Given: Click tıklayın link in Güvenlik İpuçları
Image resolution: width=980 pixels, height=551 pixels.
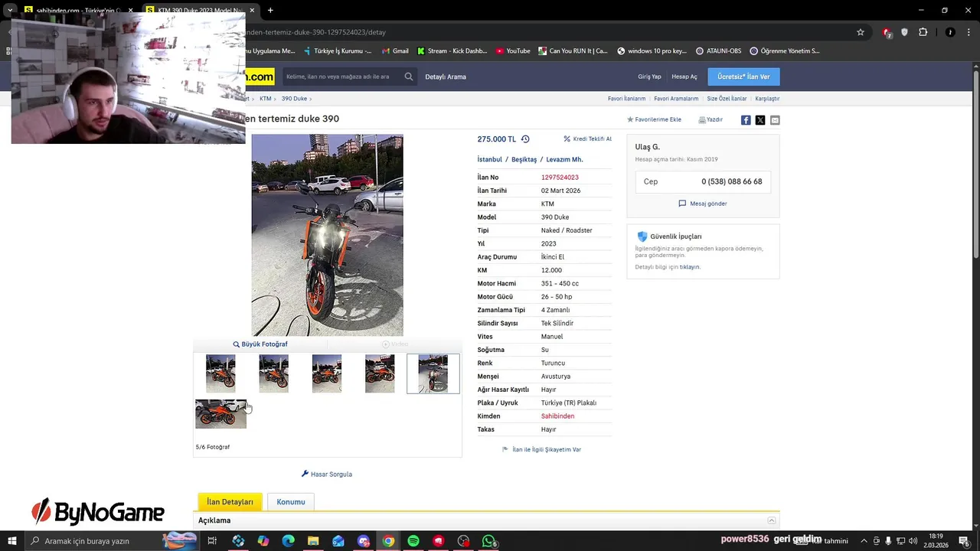Looking at the screenshot, I should tap(689, 267).
